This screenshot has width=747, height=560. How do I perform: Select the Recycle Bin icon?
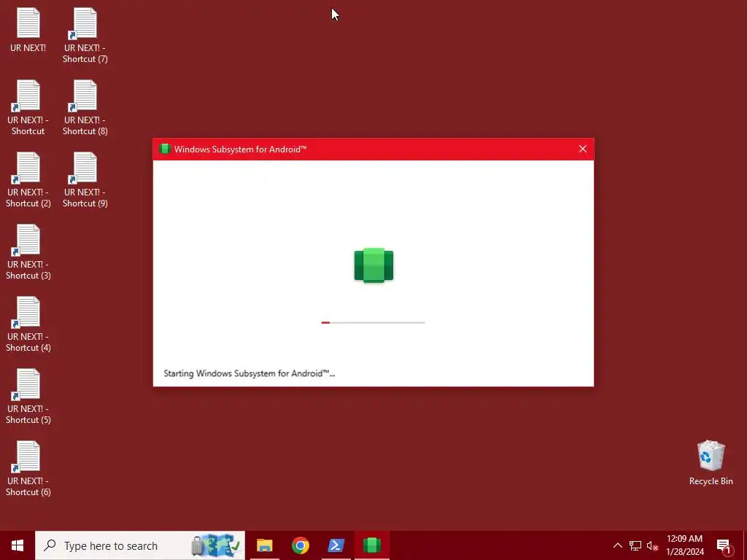(711, 456)
